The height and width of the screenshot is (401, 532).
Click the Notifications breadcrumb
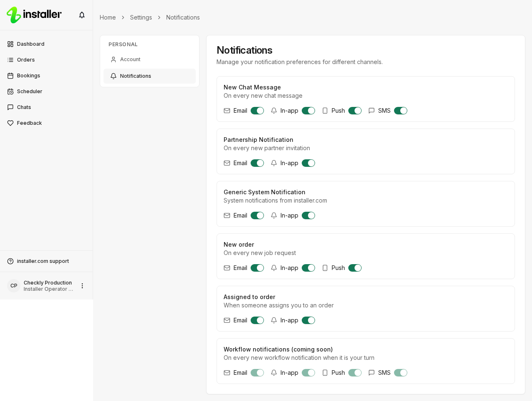pyautogui.click(x=183, y=17)
